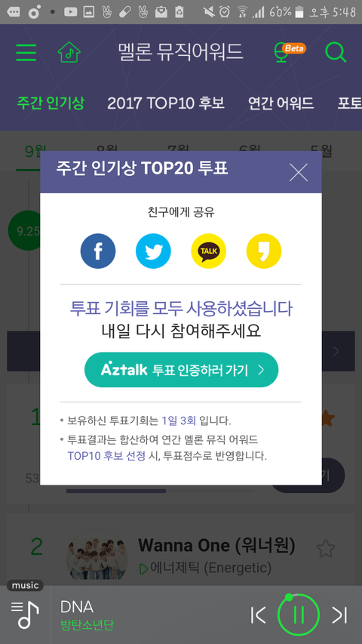
Task: Close the 주간 인기상 TOP20 투표 popup
Action: [x=299, y=172]
